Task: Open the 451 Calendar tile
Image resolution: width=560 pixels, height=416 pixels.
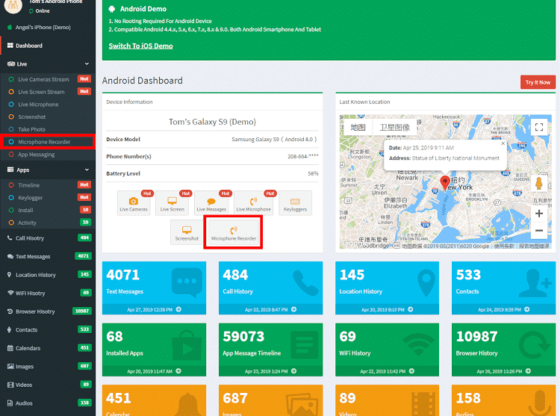Action: pos(154,400)
